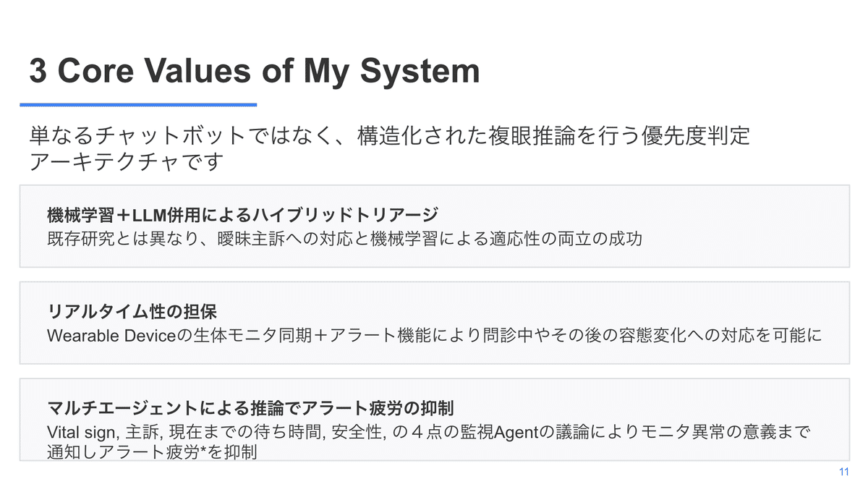The image size is (868, 487).
Task: Click the first card description starting with 既存研究とは異なり
Action: coord(344,238)
